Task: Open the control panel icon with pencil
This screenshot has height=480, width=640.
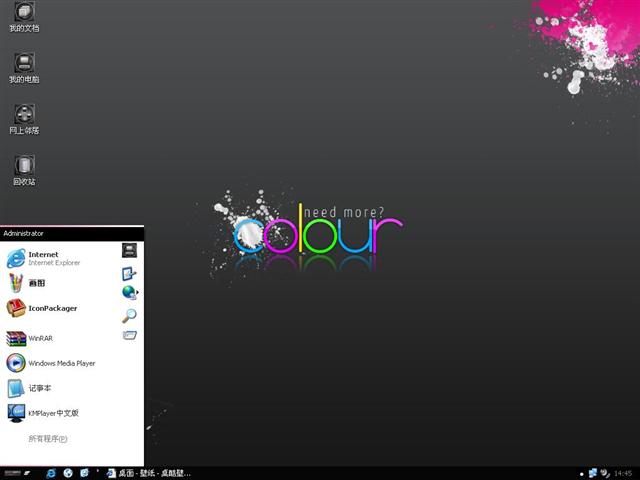Action: tap(129, 273)
